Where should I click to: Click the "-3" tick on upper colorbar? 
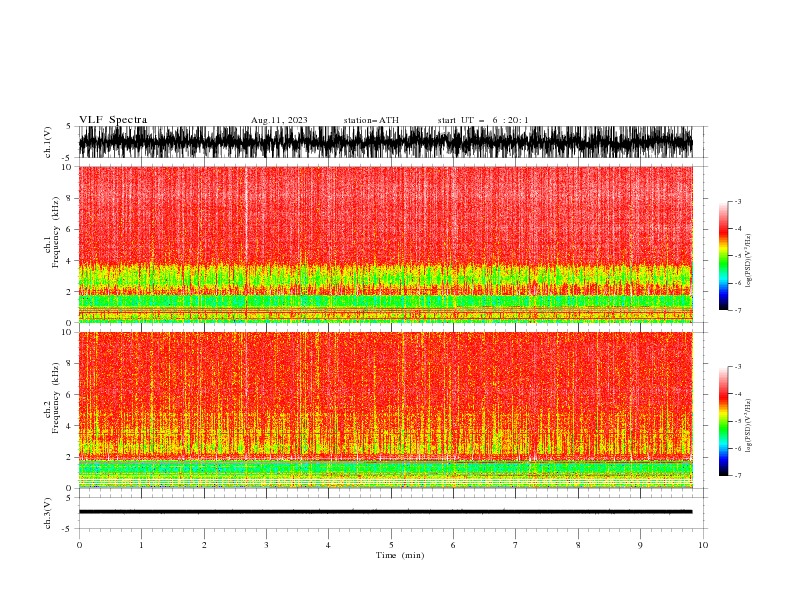[737, 201]
